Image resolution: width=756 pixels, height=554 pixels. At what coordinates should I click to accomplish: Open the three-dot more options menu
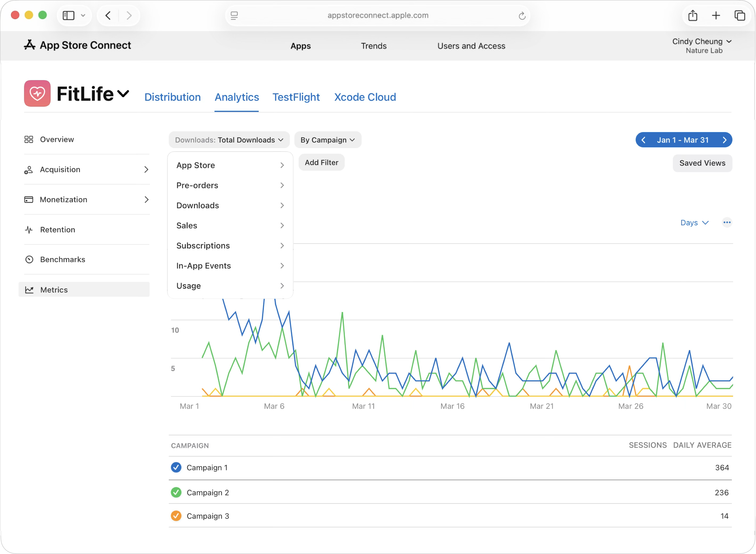pyautogui.click(x=726, y=222)
